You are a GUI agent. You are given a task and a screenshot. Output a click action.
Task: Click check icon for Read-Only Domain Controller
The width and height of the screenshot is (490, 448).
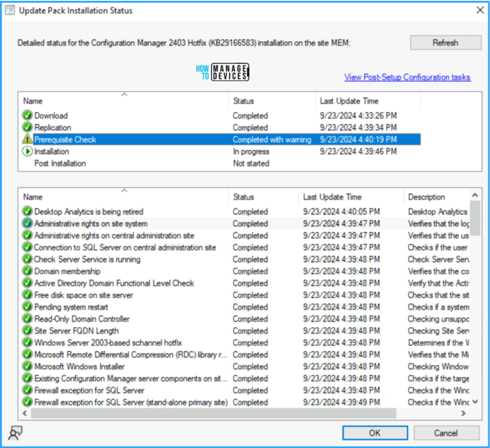[x=27, y=319]
